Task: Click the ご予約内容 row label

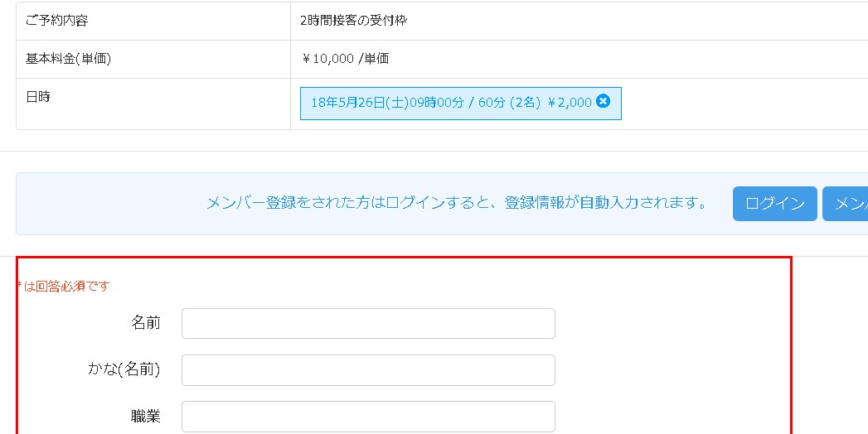Action: (56, 21)
